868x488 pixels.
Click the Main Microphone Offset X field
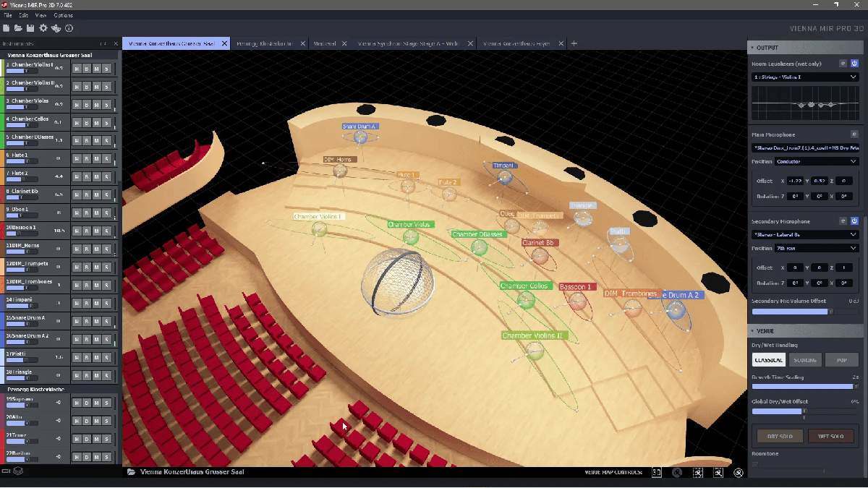pos(796,181)
